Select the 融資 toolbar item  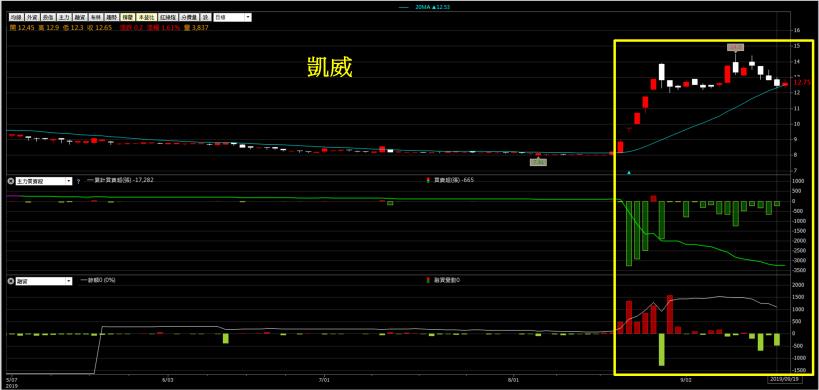(80, 17)
